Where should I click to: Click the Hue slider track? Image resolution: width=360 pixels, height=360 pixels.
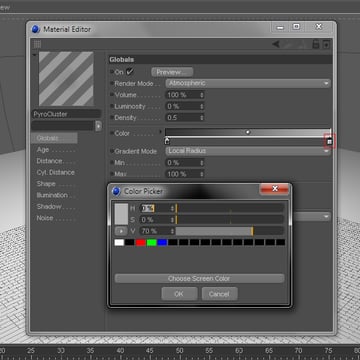(230, 208)
